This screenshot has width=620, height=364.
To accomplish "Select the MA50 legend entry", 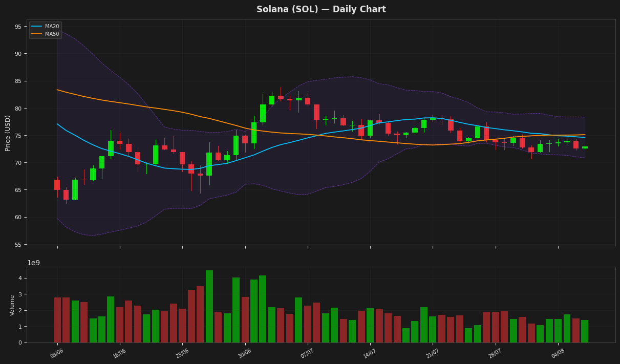I will (x=45, y=34).
